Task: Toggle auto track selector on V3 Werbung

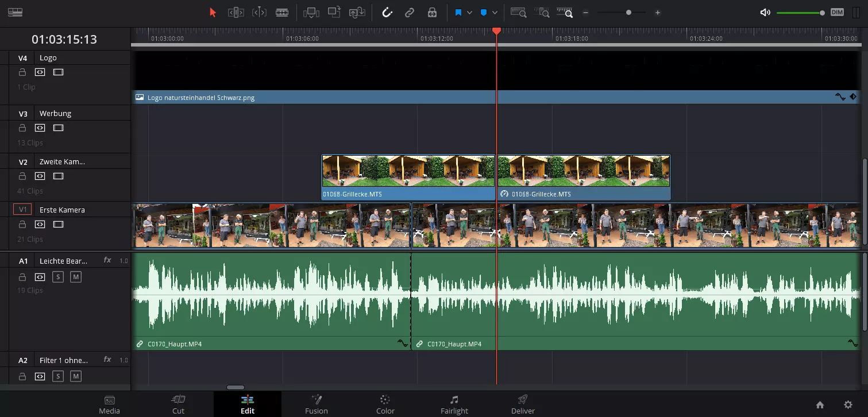Action: tap(40, 128)
